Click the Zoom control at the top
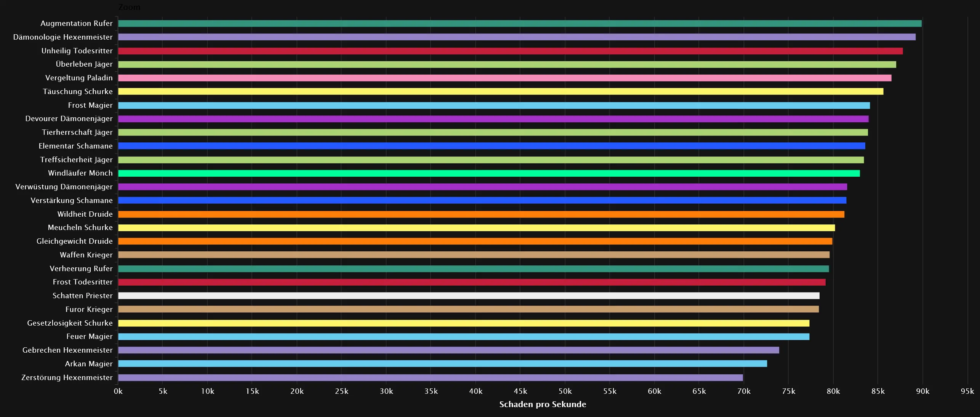980x417 pixels. click(129, 7)
